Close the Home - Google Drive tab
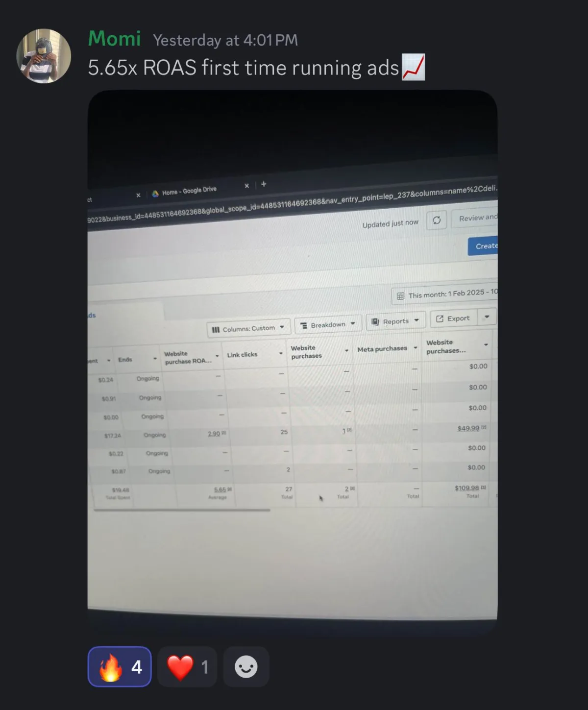The width and height of the screenshot is (588, 710). pos(246,186)
